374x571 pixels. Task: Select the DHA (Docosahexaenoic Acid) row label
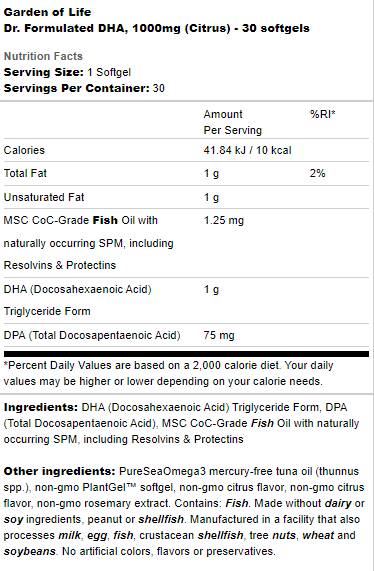78,289
